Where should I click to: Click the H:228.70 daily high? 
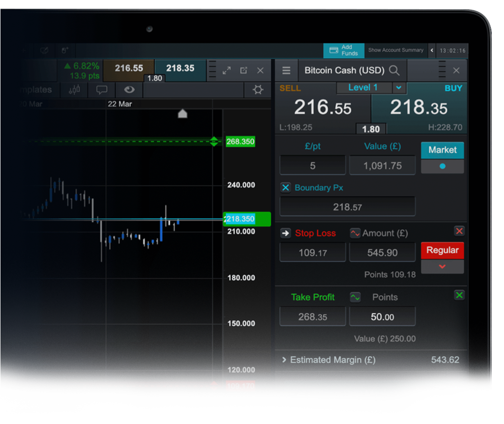coord(445,128)
